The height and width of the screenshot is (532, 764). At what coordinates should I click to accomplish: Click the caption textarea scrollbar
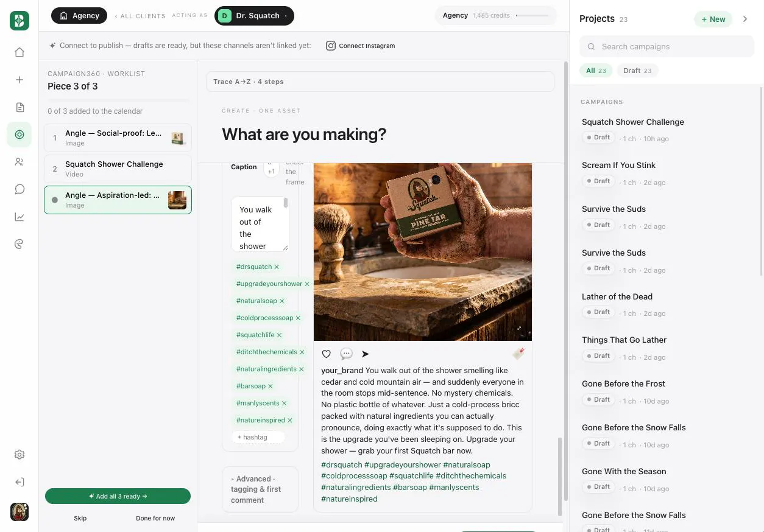click(286, 203)
